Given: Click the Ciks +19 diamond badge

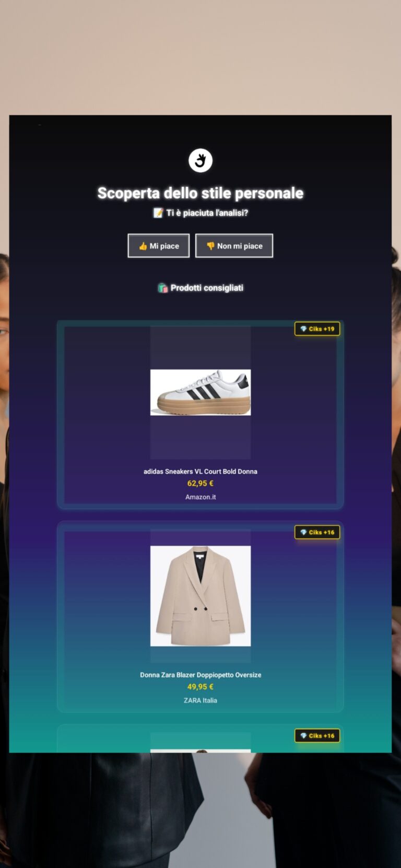Looking at the screenshot, I should [317, 329].
